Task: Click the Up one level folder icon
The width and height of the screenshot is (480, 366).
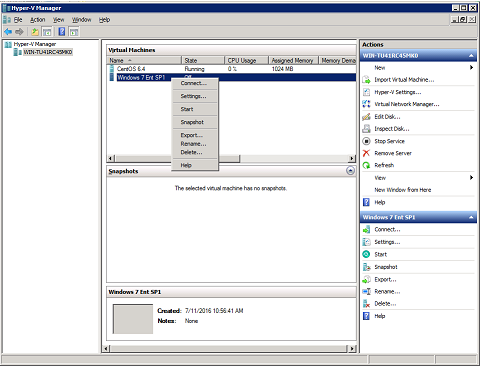Action: 35,32
